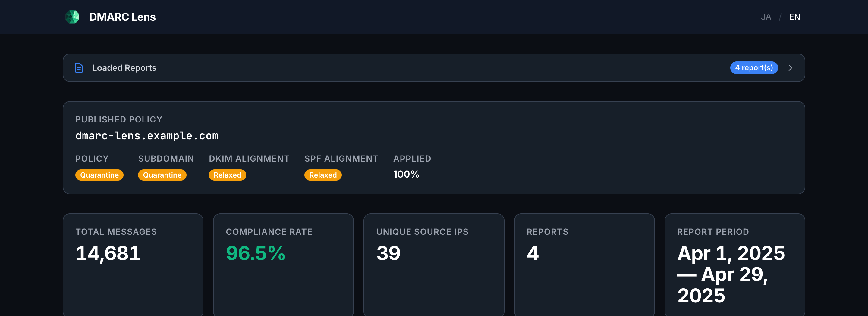Click the APPLIED column label
This screenshot has width=868, height=316.
click(x=412, y=159)
